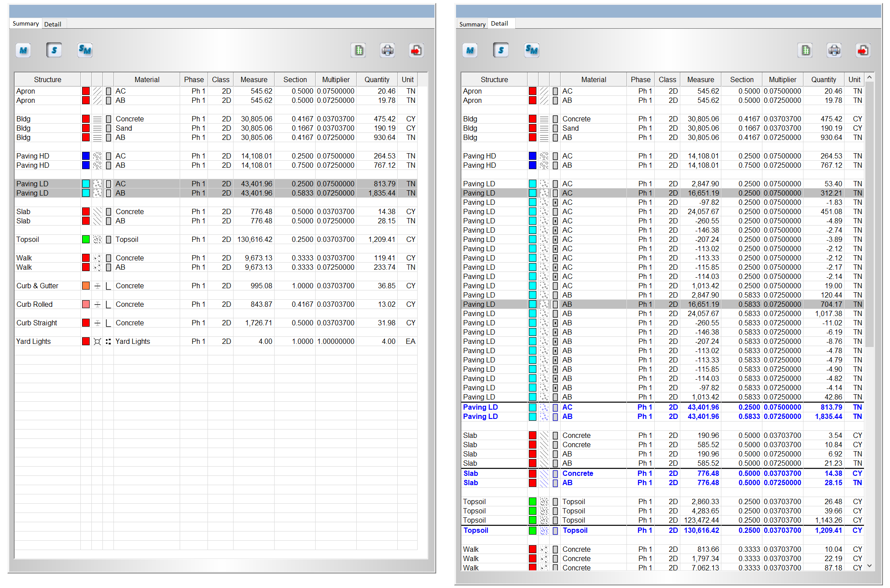This screenshot has width=890, height=588.
Task: Click the printer icon in right panel
Action: point(834,50)
